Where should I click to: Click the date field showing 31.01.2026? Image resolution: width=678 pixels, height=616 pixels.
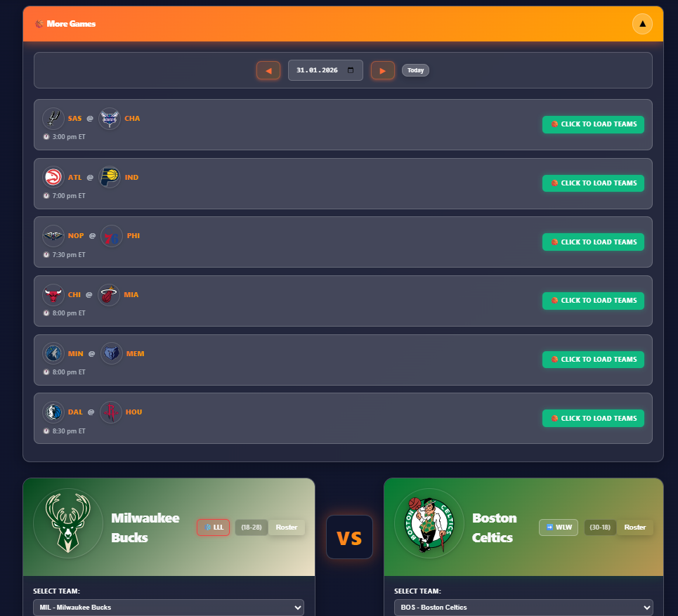(x=325, y=70)
